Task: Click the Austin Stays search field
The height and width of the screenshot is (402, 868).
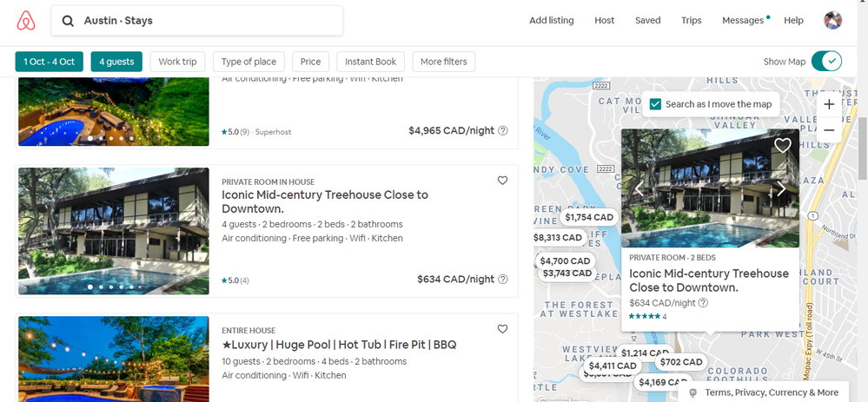Action: click(x=196, y=21)
